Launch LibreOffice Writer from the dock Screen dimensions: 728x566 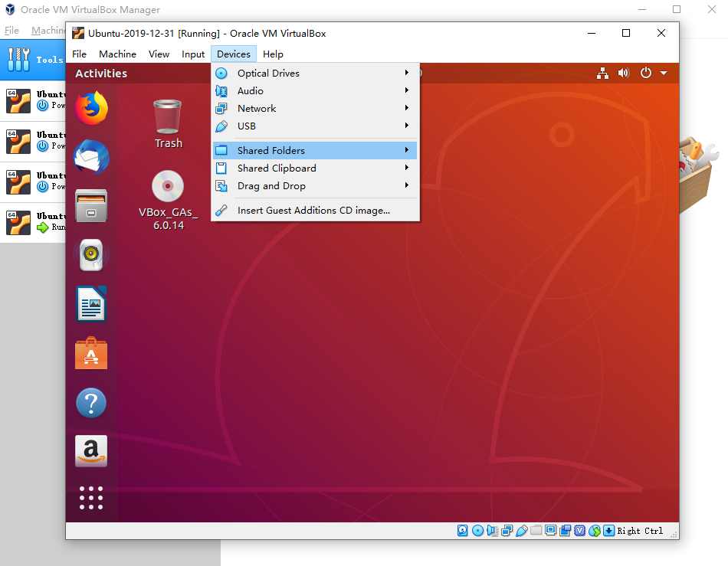click(91, 304)
